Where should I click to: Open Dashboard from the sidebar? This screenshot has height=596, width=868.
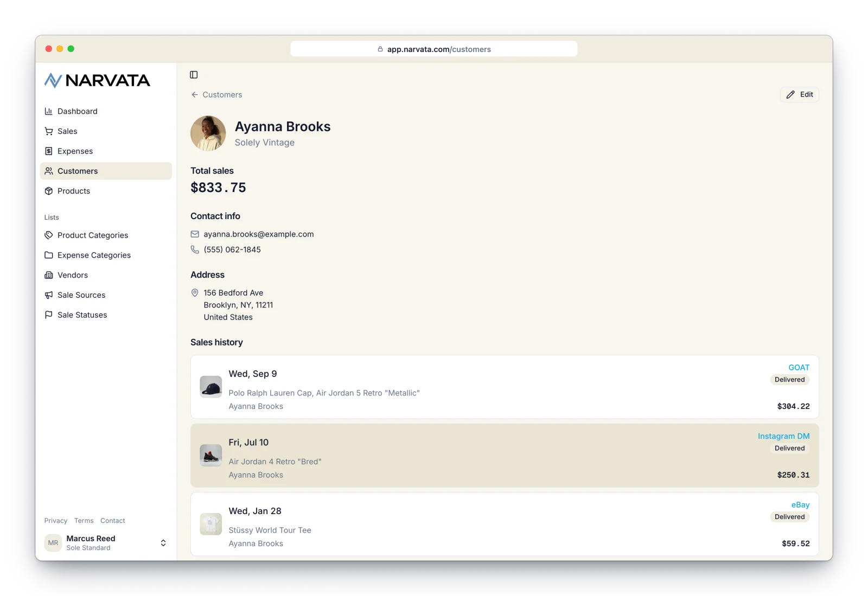[106, 111]
